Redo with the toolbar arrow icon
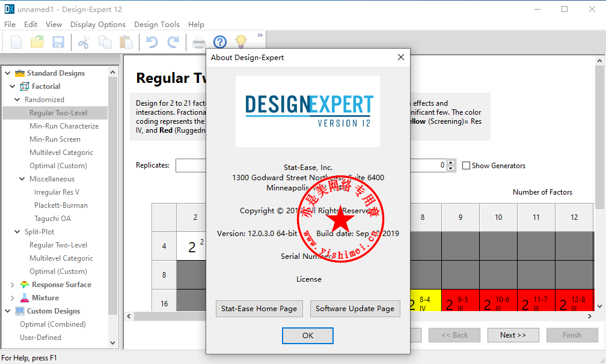Screen dimensions: 606x364 pos(173,42)
